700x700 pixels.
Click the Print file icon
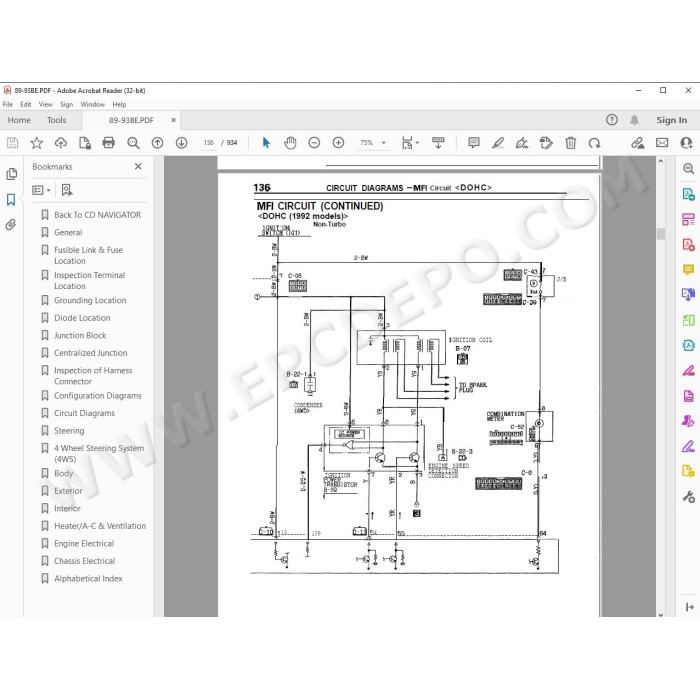(x=108, y=143)
